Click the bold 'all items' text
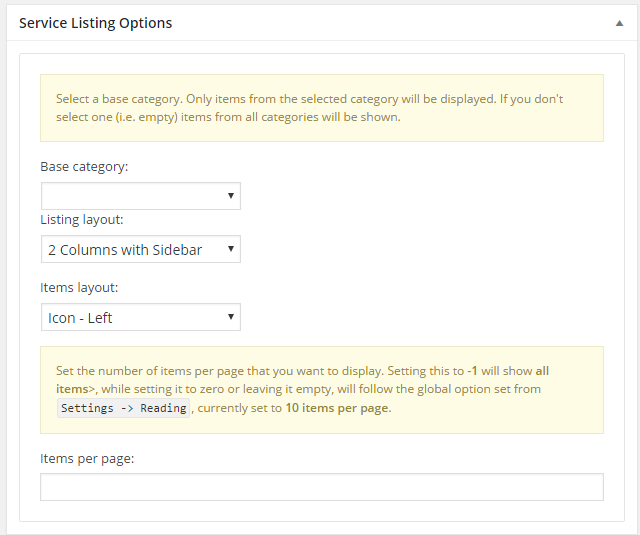This screenshot has height=535, width=640. [x=302, y=380]
